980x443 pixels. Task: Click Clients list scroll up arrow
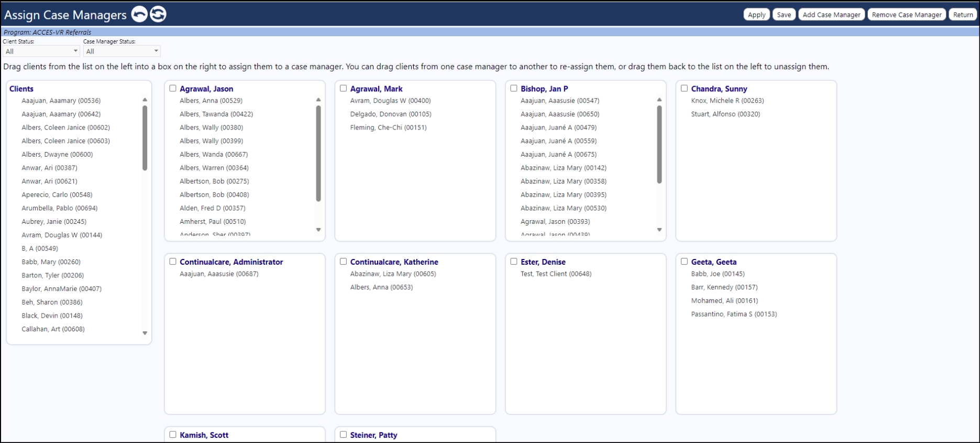pyautogui.click(x=145, y=100)
